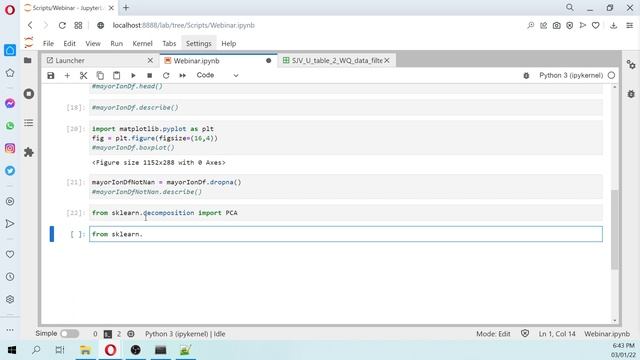640x360 pixels.
Task: Click the trusted notebook shield icon
Action: [525, 333]
